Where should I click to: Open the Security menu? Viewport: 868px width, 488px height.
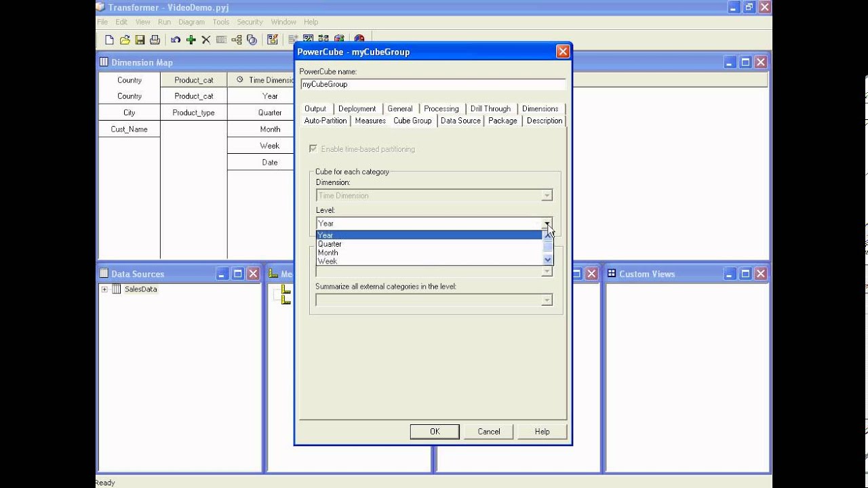pyautogui.click(x=250, y=22)
